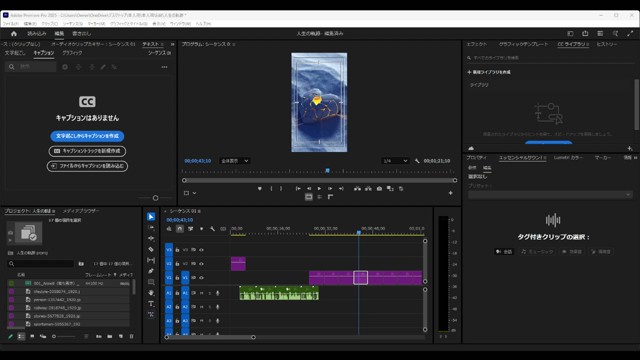The image size is (640, 360).
Task: Step forward one frame
Action: click(x=330, y=189)
